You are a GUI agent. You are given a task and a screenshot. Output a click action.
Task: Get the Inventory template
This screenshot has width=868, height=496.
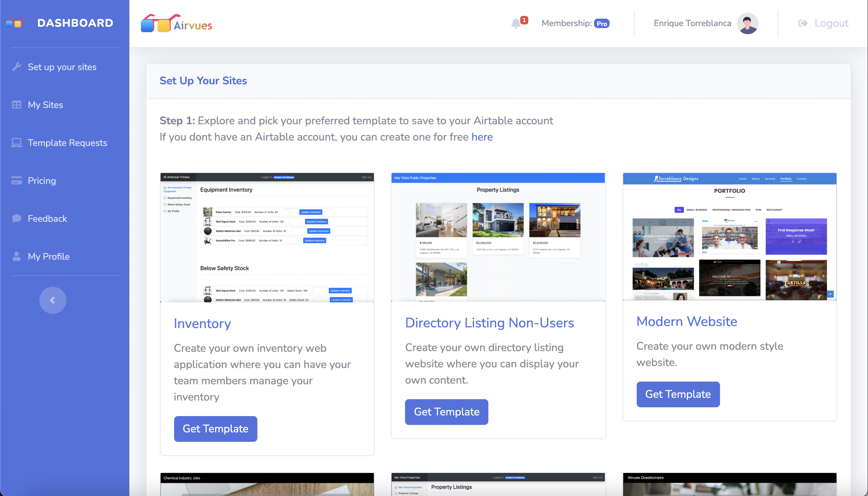[215, 429]
